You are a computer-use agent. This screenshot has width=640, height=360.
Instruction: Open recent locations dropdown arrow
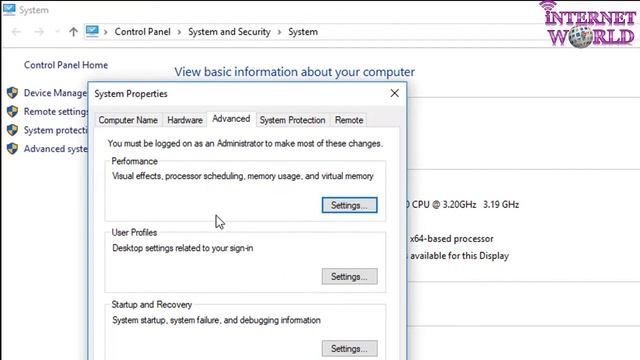point(57,32)
